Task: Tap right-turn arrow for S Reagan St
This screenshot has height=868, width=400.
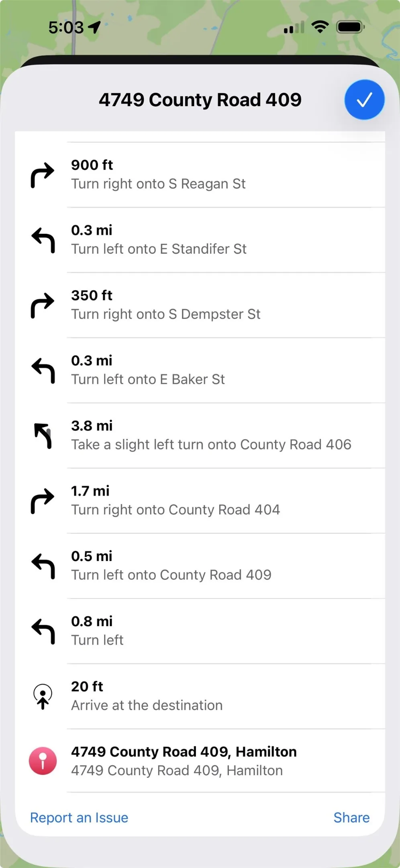Action: click(43, 175)
